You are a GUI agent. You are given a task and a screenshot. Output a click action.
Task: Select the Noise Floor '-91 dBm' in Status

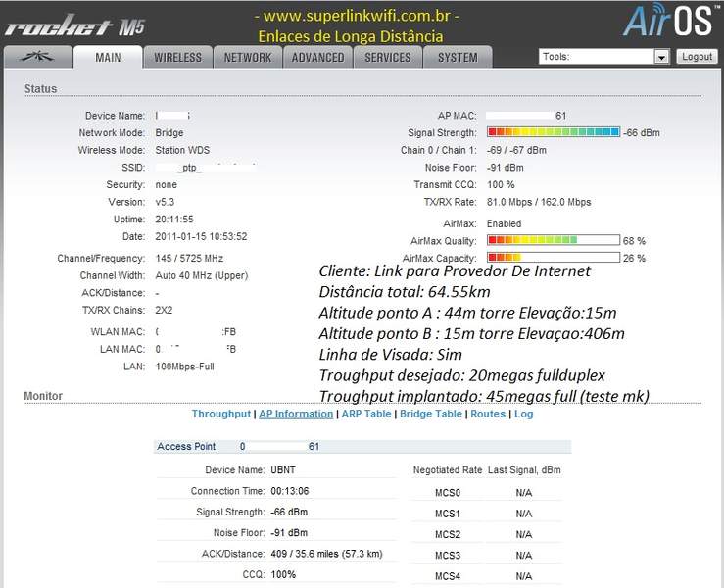(506, 168)
